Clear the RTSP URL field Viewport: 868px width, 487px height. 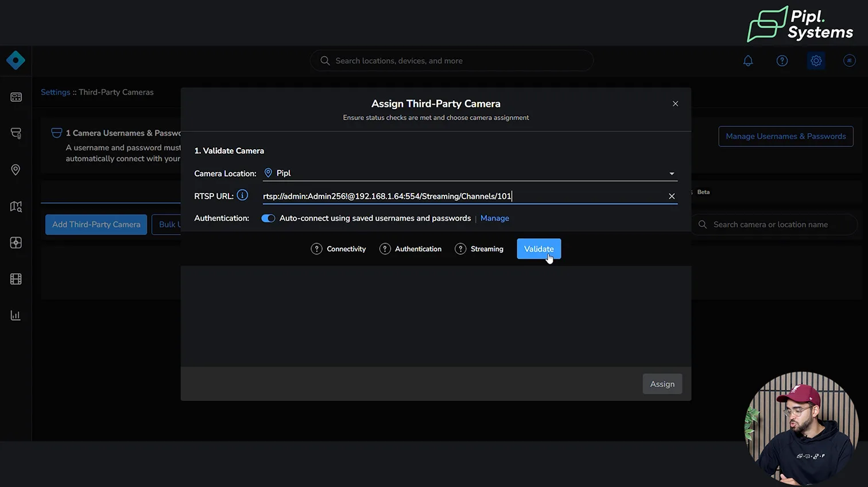tap(671, 196)
